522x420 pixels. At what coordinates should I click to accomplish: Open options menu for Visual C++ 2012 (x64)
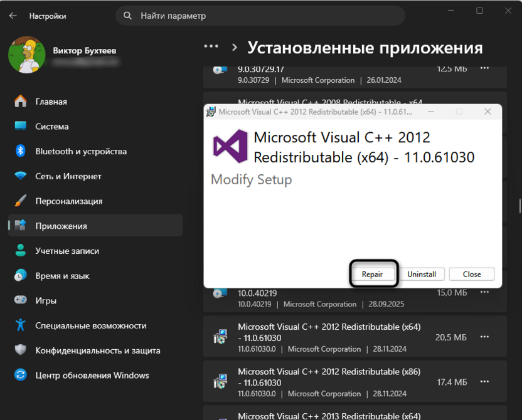click(x=484, y=337)
